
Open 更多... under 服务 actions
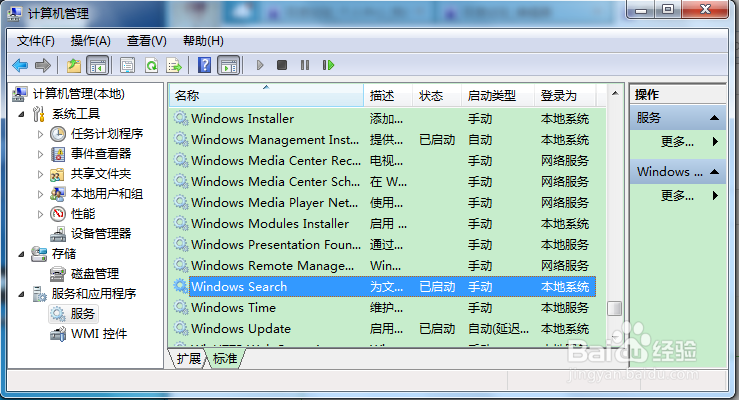pyautogui.click(x=677, y=141)
